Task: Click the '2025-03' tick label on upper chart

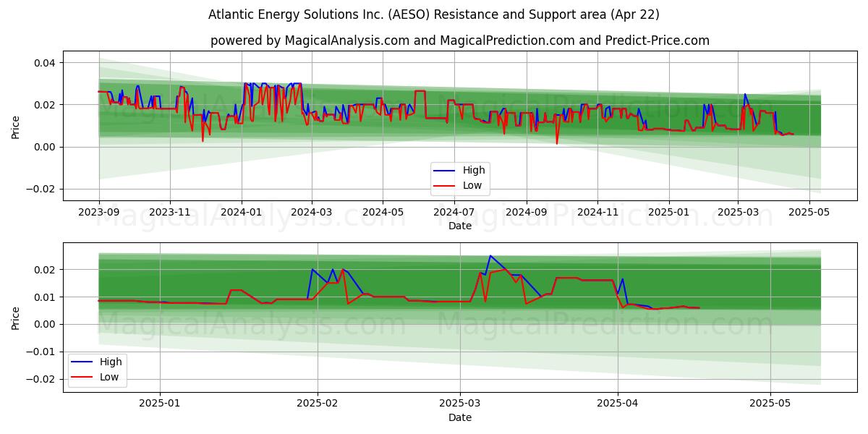Action: [x=738, y=212]
